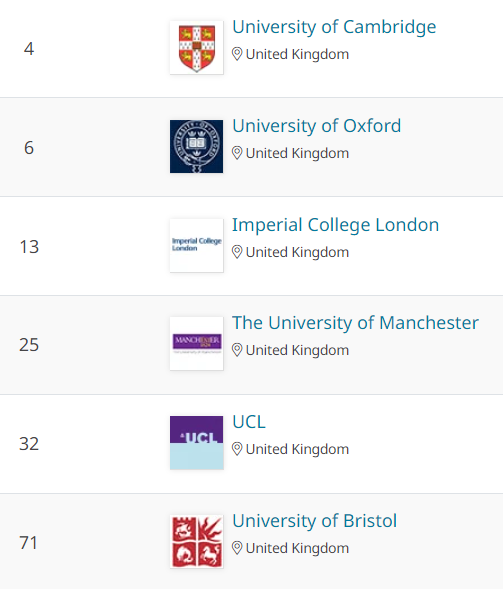Open the Imperial College London link
This screenshot has height=589, width=503.
[x=335, y=225]
